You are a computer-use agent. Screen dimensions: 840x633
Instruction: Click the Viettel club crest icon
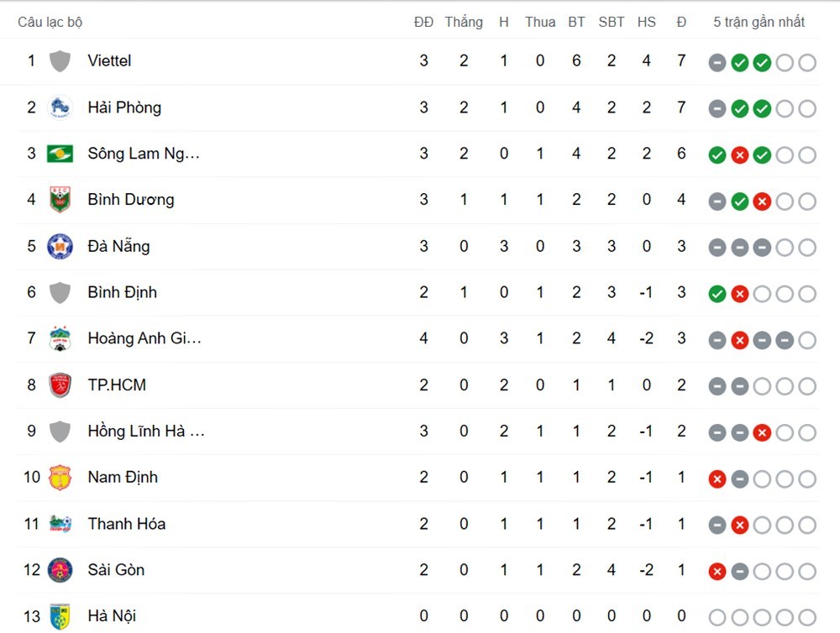(59, 60)
